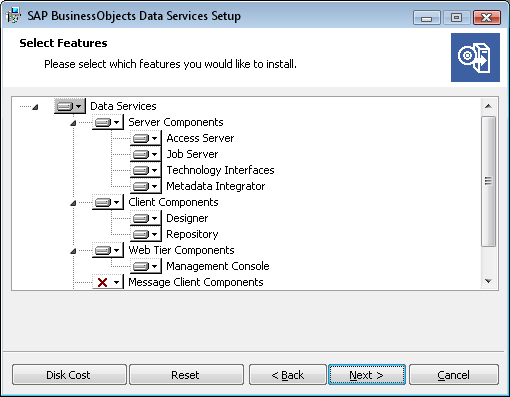Collapse the Web Tier Components tree node
This screenshot has height=397, width=510.
coord(73,251)
